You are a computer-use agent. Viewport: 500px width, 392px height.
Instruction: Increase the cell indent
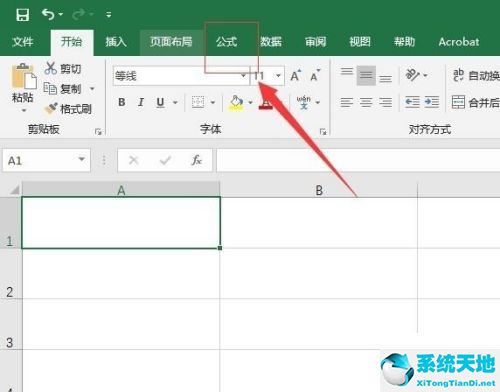point(432,102)
